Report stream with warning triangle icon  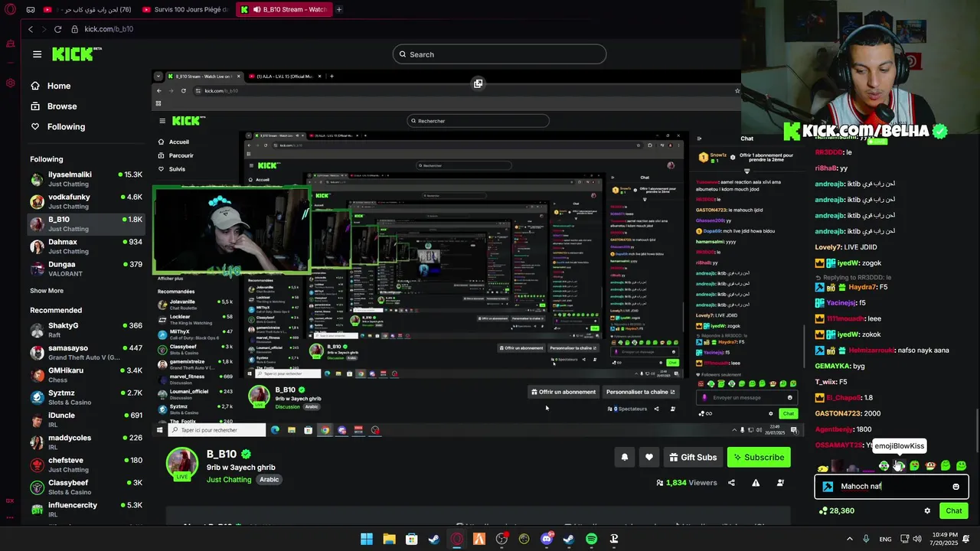pos(756,483)
